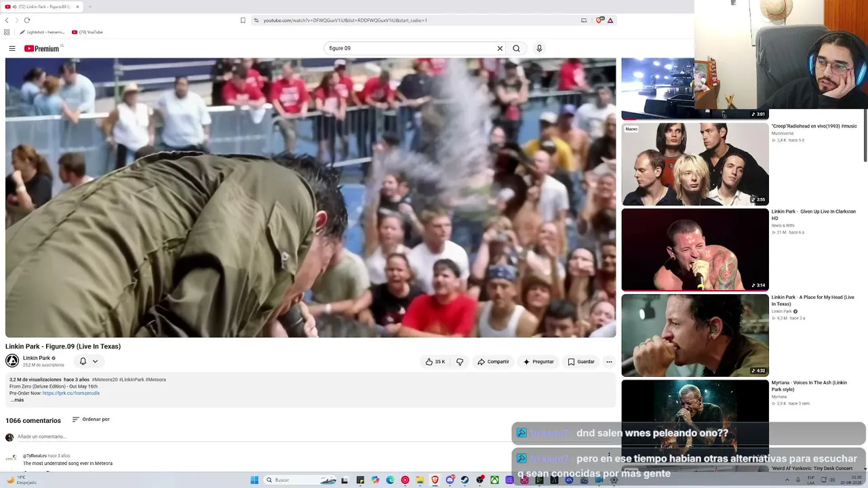Click the #Meteora20 hashtag
Screen dimensions: 868x488
pyautogui.click(x=104, y=380)
